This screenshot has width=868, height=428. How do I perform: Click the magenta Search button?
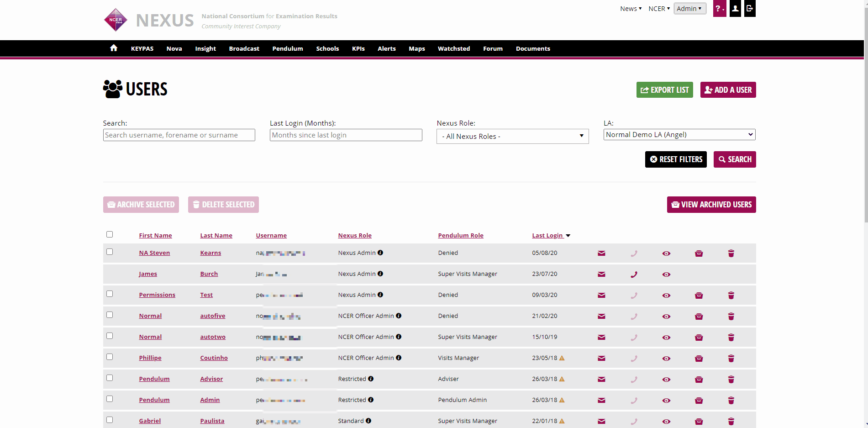[x=735, y=159]
